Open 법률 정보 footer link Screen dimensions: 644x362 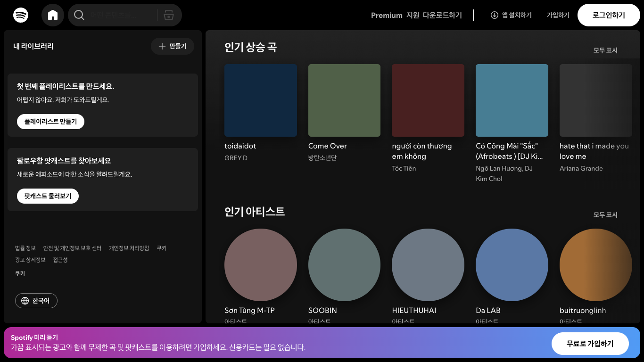tap(25, 248)
